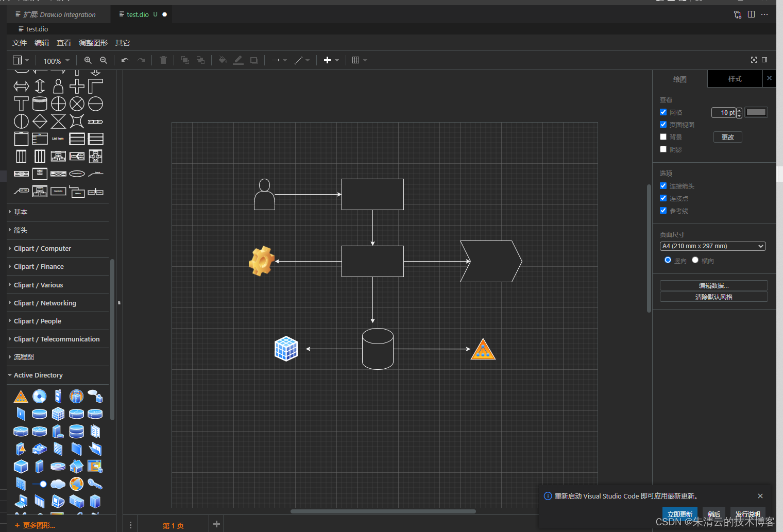
Task: Switch to Draw.io Integration extension tab
Action: coord(59,14)
